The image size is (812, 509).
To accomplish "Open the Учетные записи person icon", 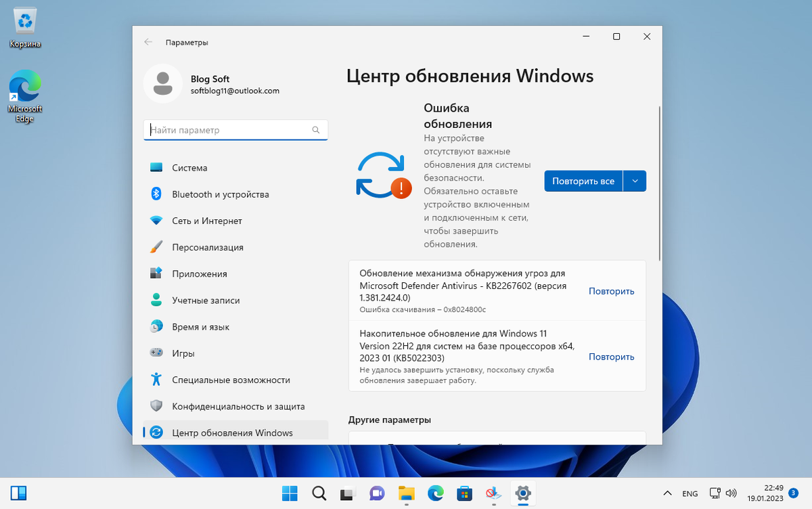I will 156,300.
